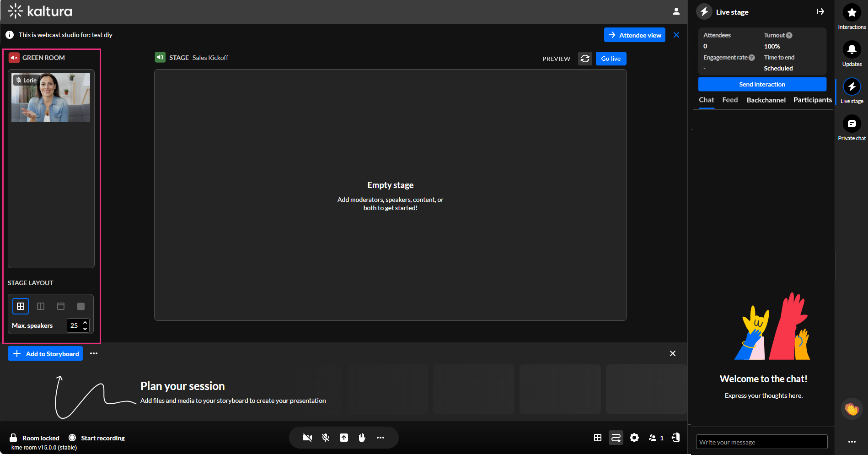Open storyboard more options menu
This screenshot has height=455, width=868.
tap(94, 353)
